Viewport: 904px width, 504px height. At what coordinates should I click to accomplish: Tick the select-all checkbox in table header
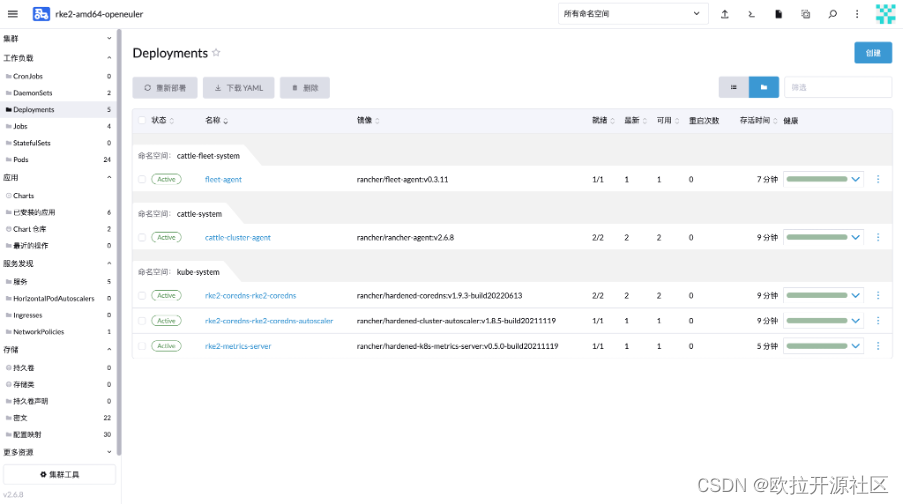point(142,121)
